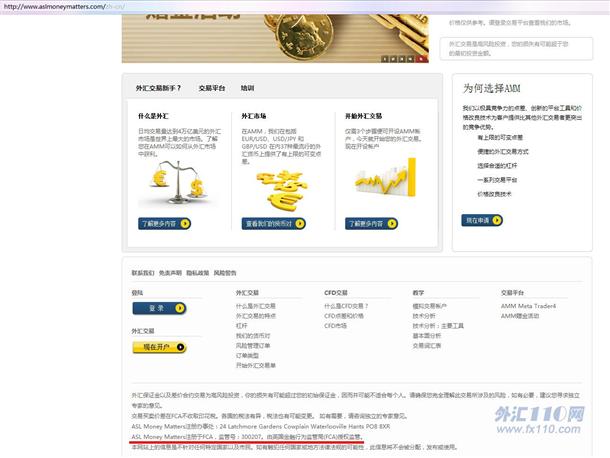Click the 一系列交易平台 list item
The image size is (610, 458).
497,180
